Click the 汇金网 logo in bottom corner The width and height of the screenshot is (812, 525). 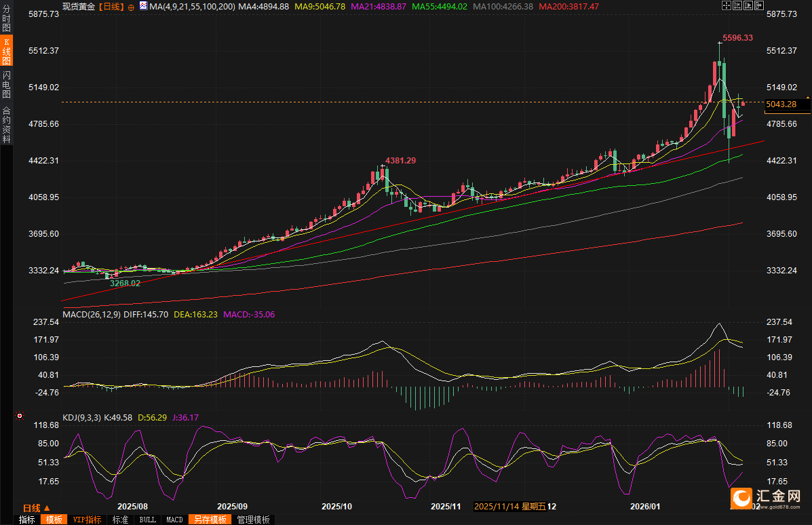pos(771,500)
